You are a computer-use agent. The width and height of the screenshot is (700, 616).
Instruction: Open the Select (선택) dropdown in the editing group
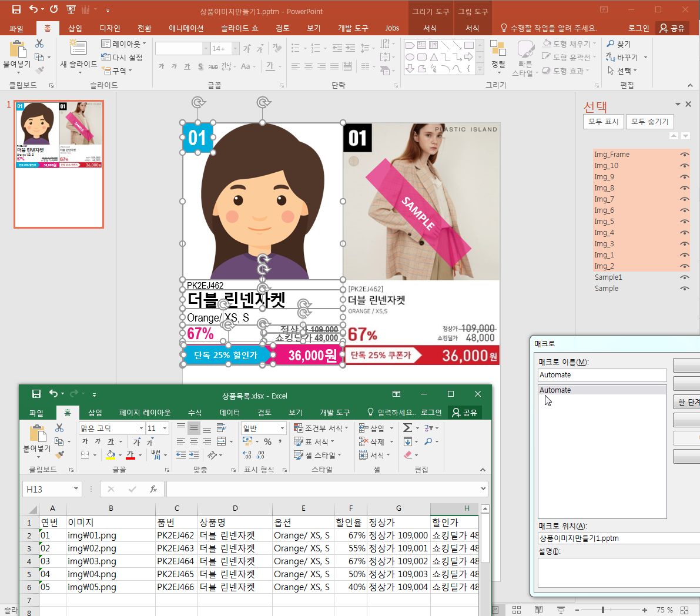tap(622, 71)
